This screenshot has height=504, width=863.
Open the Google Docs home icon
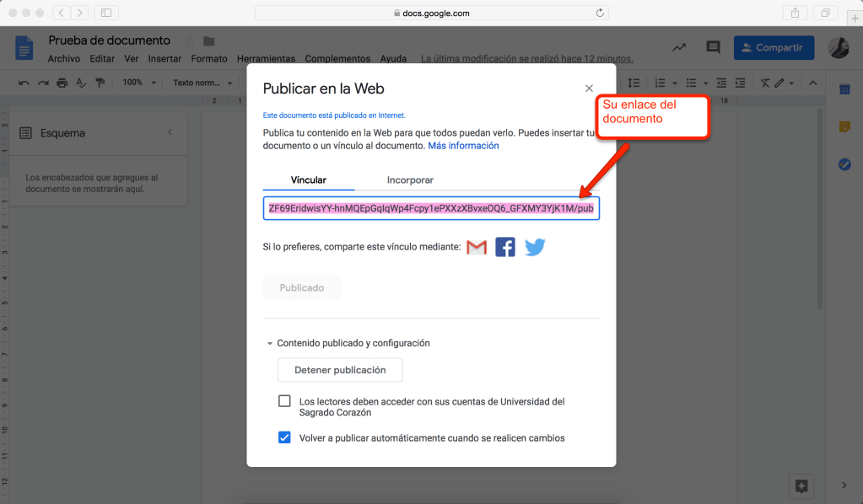coord(24,48)
